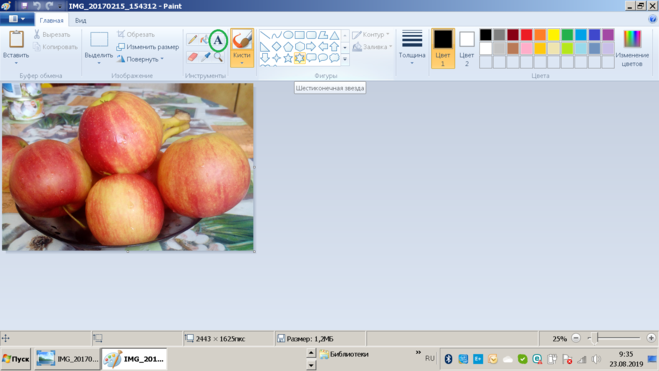Choose the Oval callout shape
Viewport: 659px width, 371px height.
click(x=323, y=58)
